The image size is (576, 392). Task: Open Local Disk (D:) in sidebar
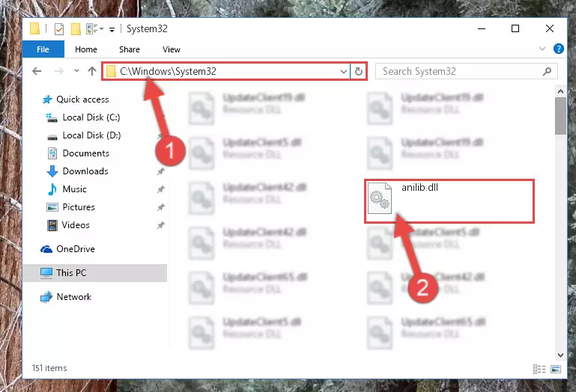point(91,135)
